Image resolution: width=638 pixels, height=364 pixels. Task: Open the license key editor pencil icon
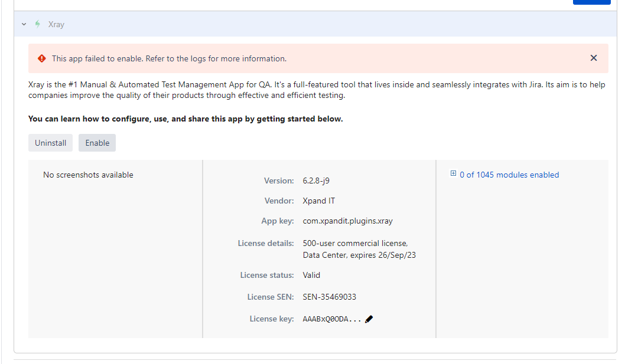pos(369,319)
